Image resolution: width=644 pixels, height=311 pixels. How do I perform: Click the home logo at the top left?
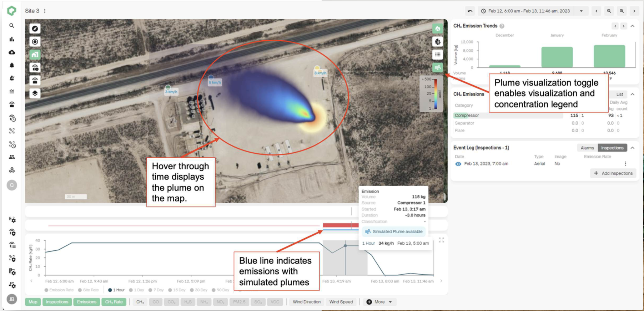click(12, 11)
